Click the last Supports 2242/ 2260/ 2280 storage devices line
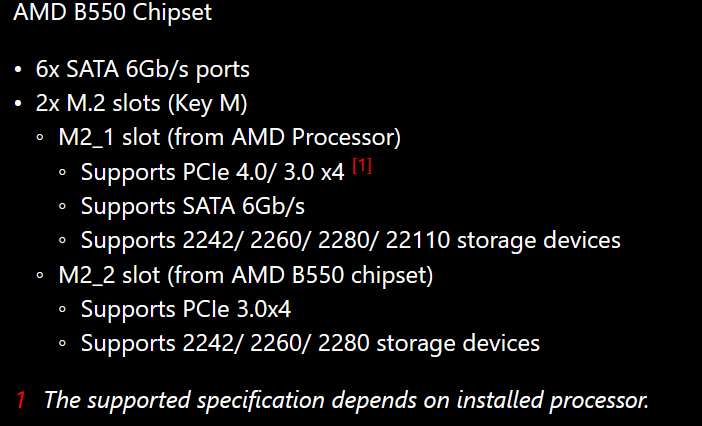 pos(310,343)
